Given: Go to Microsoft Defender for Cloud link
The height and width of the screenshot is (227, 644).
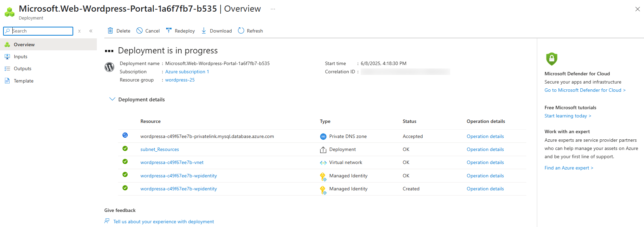Looking at the screenshot, I should click(x=585, y=90).
